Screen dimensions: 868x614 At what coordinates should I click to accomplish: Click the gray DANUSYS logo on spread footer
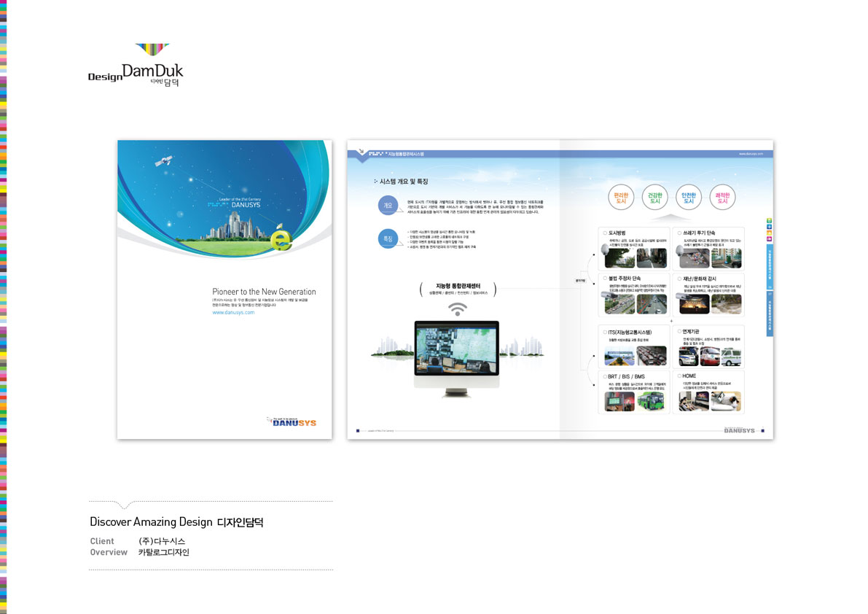[x=740, y=430]
